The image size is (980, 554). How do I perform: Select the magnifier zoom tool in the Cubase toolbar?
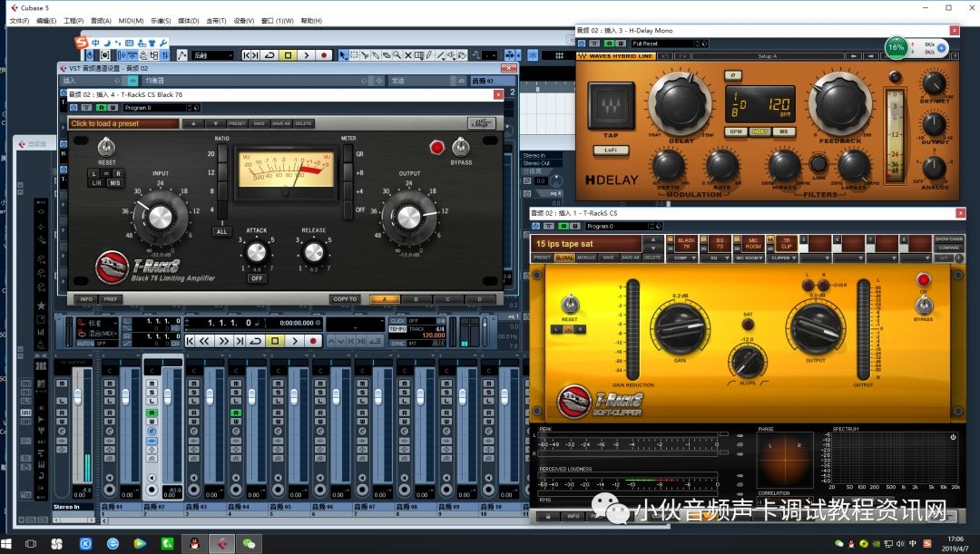pyautogui.click(x=397, y=55)
